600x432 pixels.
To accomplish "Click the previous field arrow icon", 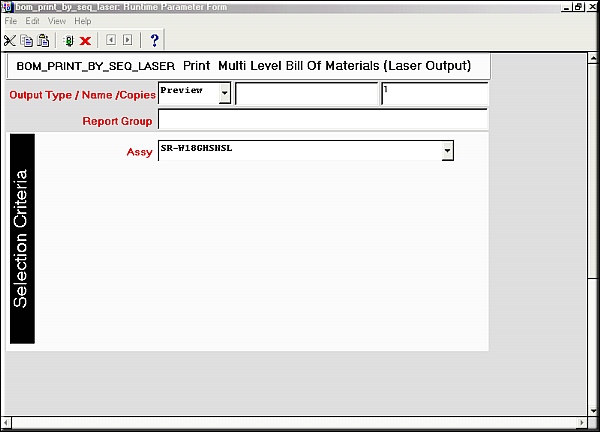I will point(110,40).
